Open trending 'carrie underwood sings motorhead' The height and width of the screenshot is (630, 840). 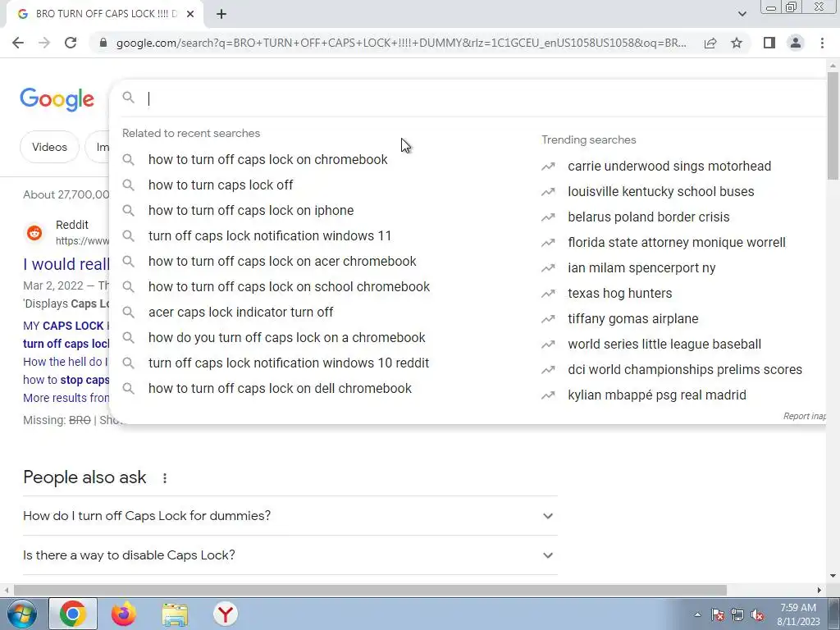pos(669,166)
